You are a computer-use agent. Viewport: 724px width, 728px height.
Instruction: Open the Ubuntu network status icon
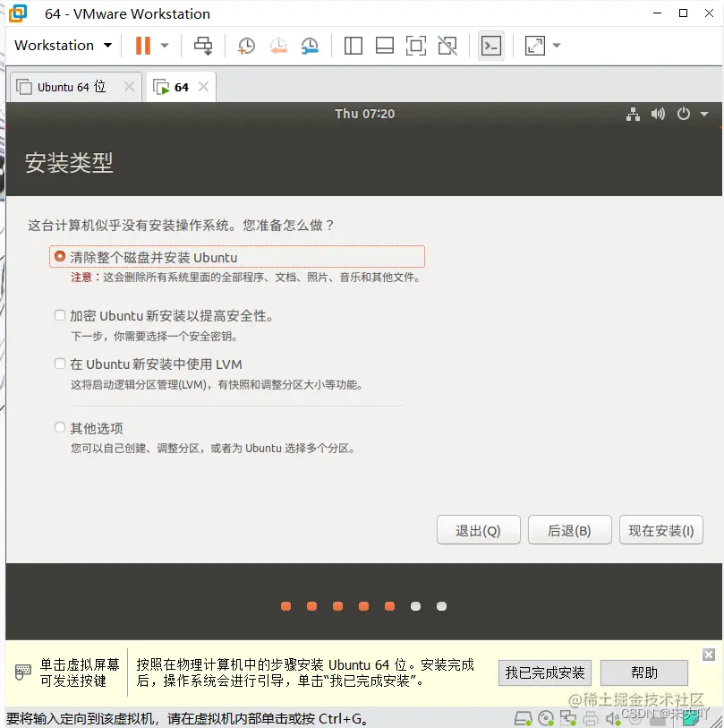tap(633, 114)
